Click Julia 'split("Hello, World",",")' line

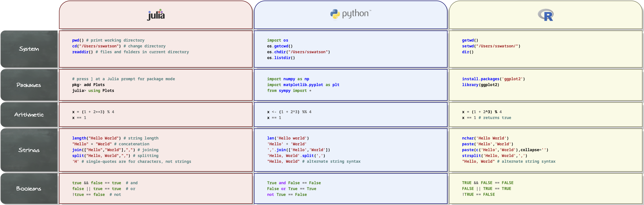115,156
